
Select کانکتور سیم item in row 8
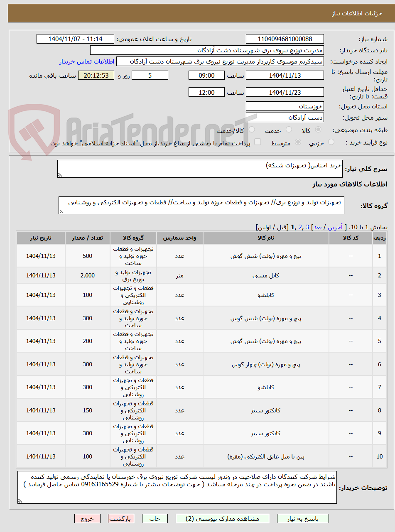point(266,410)
